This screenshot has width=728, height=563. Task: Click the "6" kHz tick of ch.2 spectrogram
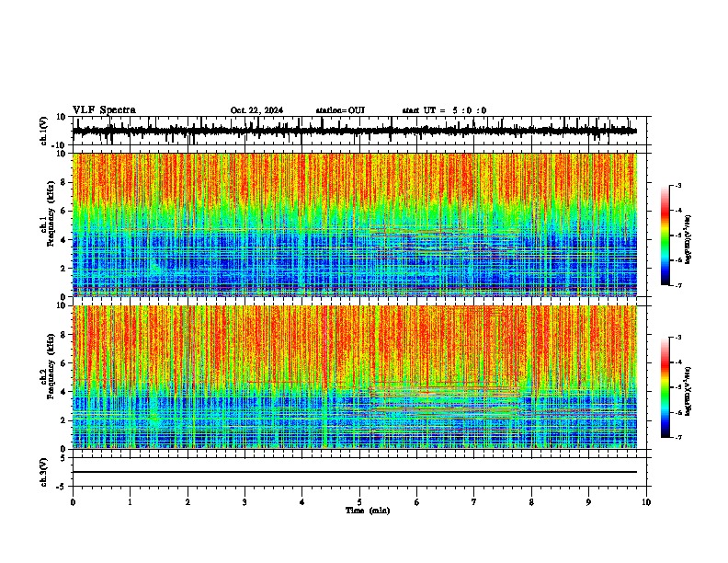64,363
